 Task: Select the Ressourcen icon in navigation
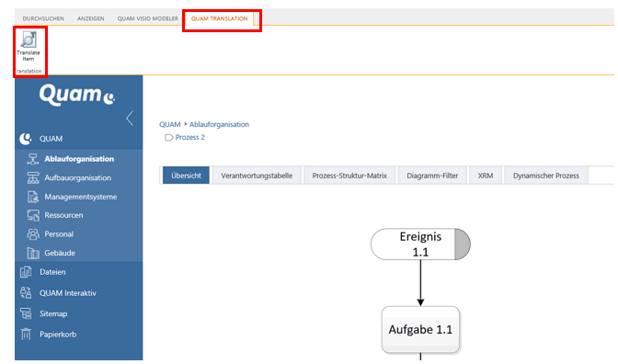point(33,215)
